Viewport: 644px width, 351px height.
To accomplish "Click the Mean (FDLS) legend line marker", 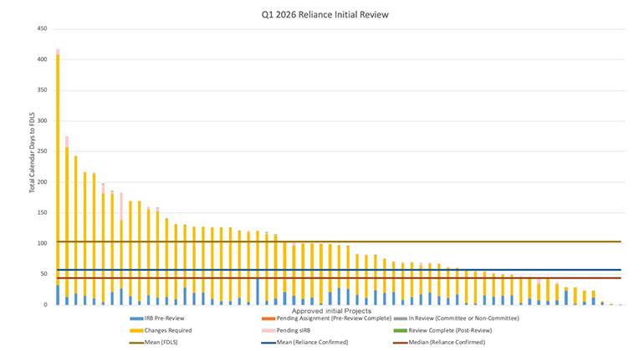I will (134, 342).
